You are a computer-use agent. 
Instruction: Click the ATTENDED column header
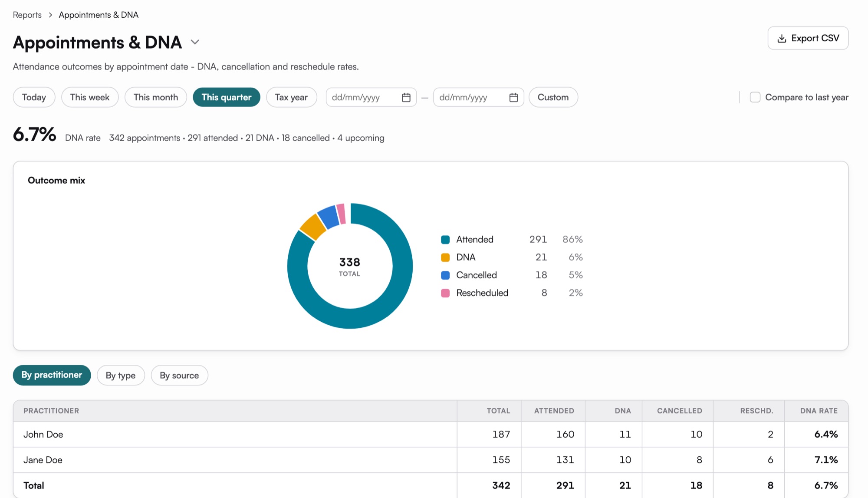554,411
